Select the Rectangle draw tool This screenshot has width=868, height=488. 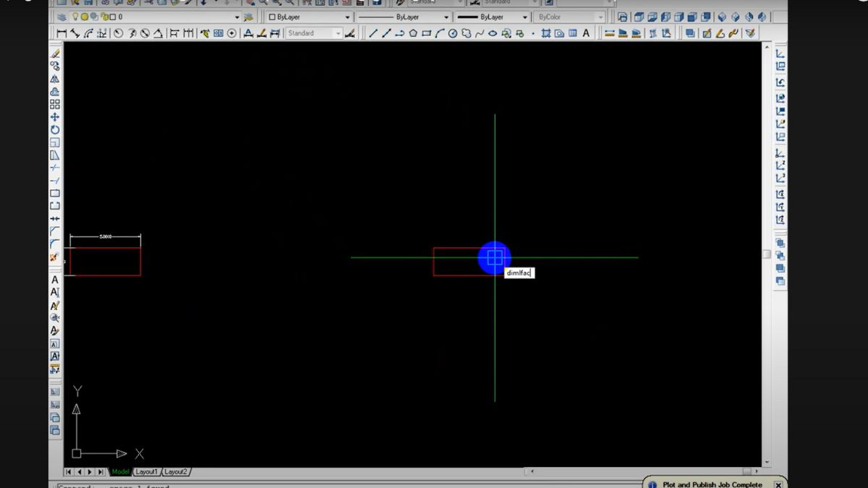(426, 33)
